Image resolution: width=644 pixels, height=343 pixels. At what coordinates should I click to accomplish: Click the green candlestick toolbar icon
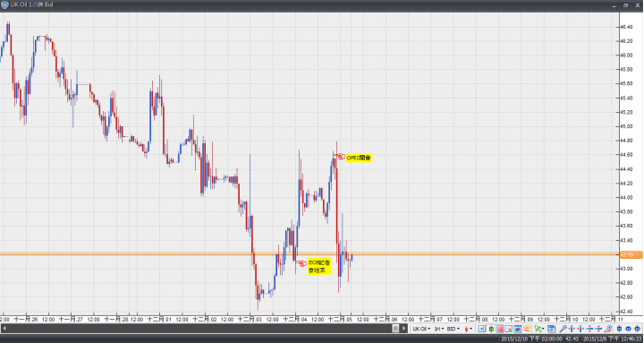[491, 329]
